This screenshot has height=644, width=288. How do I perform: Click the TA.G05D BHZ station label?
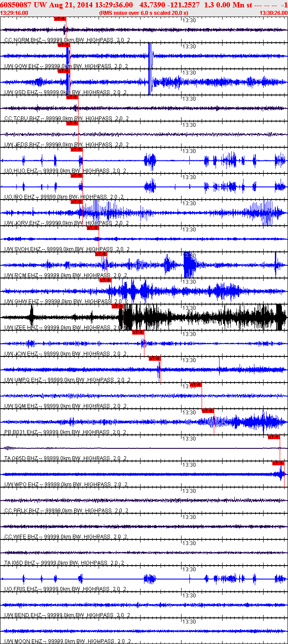(x=22, y=458)
